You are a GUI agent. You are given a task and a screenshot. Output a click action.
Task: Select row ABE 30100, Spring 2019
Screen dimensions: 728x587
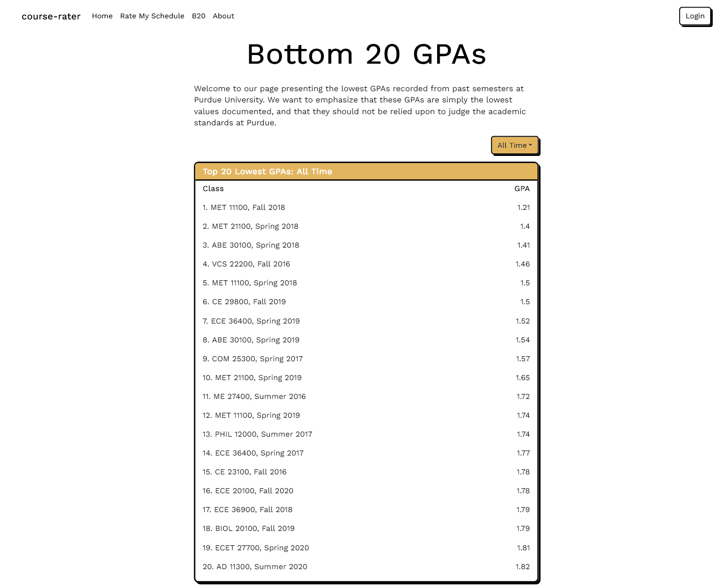[366, 340]
